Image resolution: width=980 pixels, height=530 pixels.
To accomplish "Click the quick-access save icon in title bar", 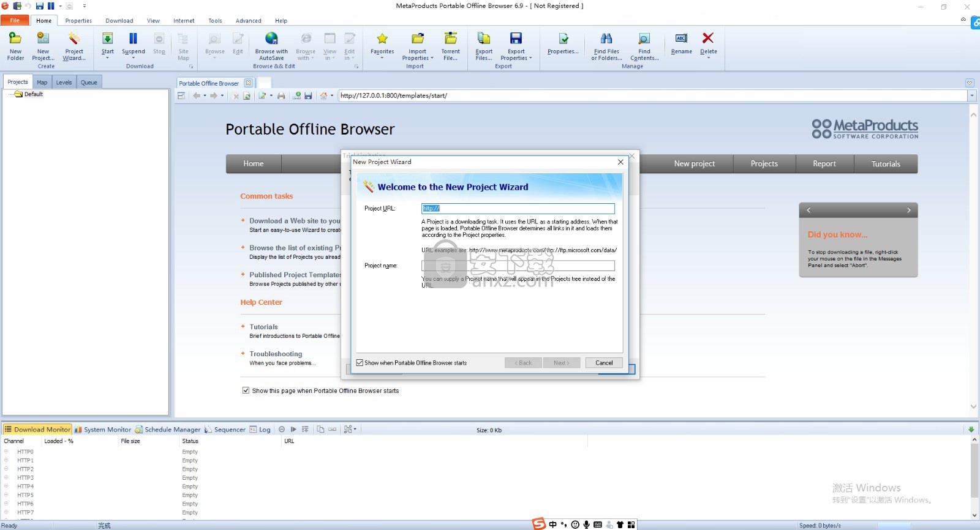I will (x=40, y=6).
